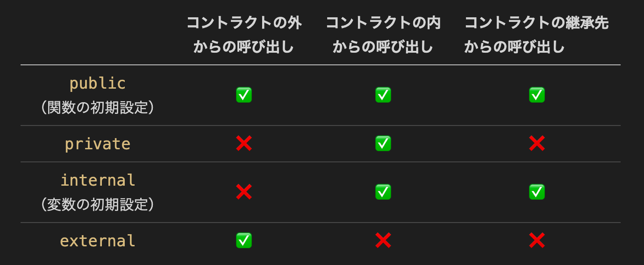Click the green check for public inherited-contract calls

point(537,95)
